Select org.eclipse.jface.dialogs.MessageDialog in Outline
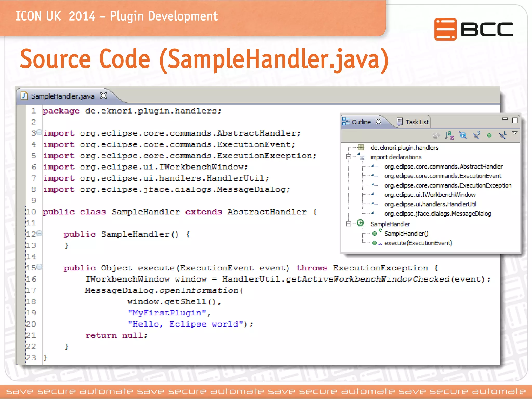 point(438,214)
